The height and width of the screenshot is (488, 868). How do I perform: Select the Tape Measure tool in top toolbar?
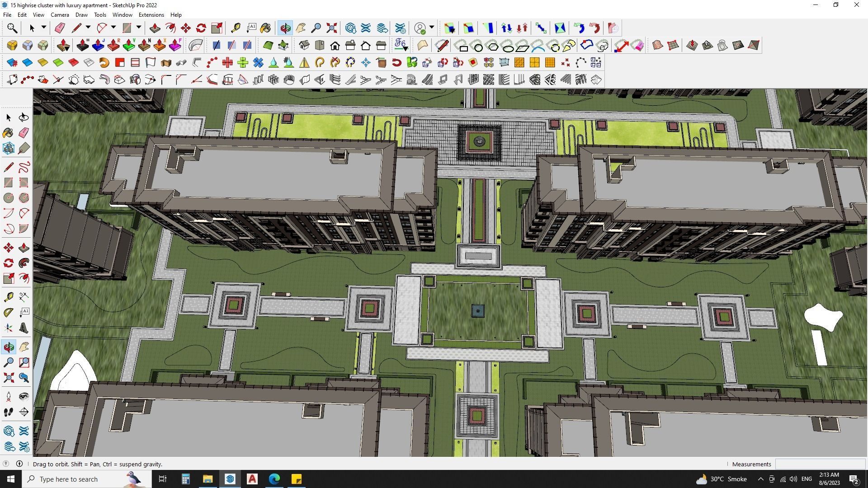pos(236,28)
